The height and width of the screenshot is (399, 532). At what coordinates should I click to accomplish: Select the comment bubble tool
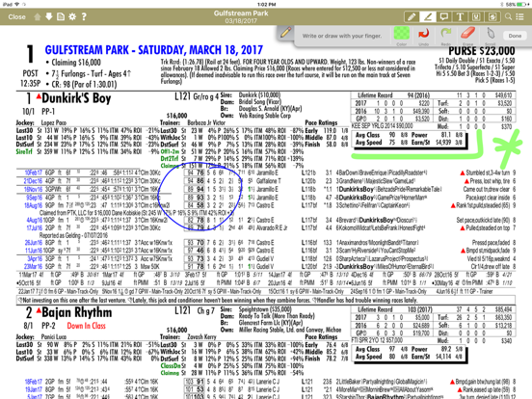443,16
